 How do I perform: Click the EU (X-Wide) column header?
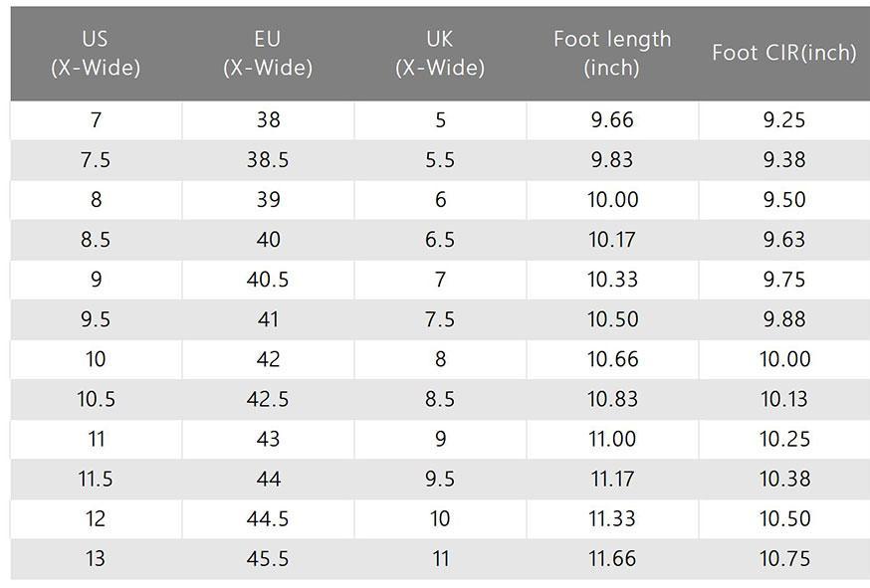coord(268,54)
